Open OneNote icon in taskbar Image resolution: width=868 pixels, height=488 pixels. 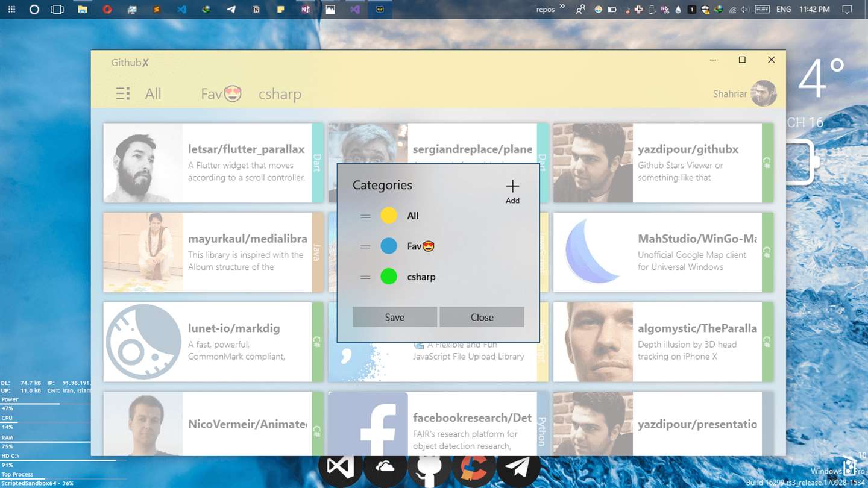[x=306, y=9]
